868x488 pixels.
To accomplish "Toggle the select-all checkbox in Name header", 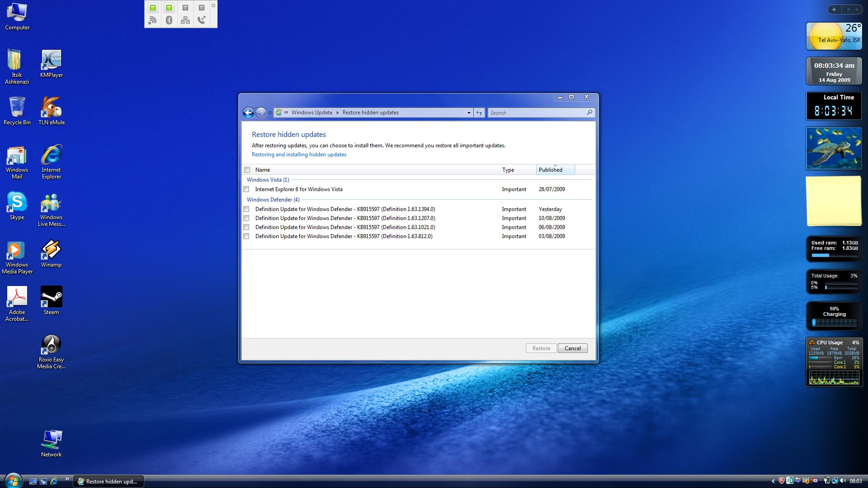I will (247, 170).
